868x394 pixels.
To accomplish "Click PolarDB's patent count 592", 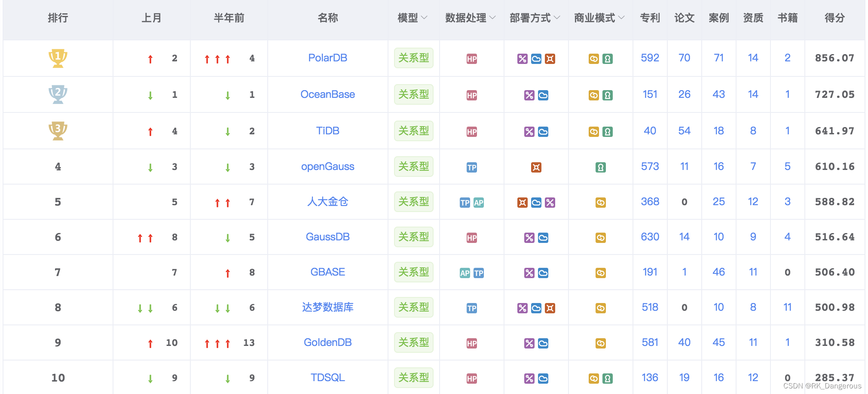I will 650,58.
